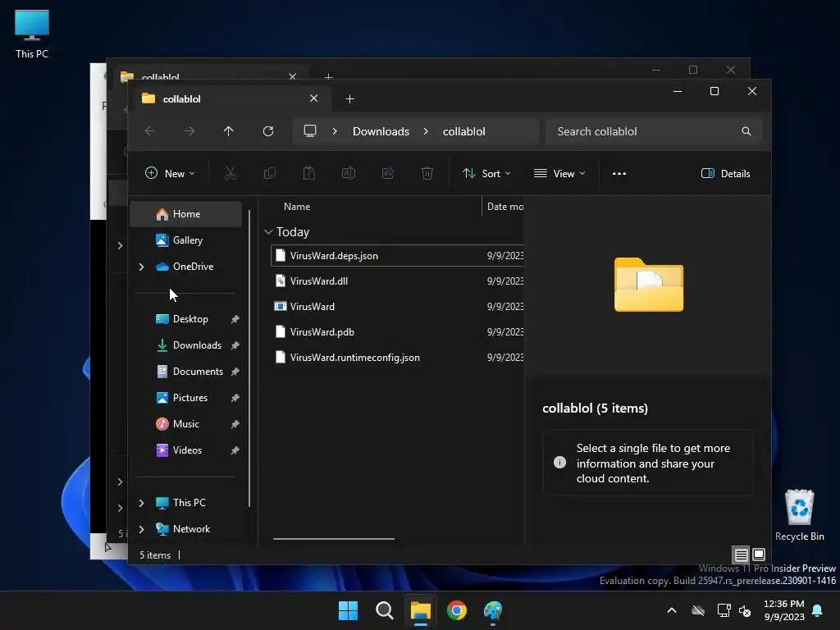The height and width of the screenshot is (630, 840).
Task: Expand the This PC tree node
Action: (141, 503)
